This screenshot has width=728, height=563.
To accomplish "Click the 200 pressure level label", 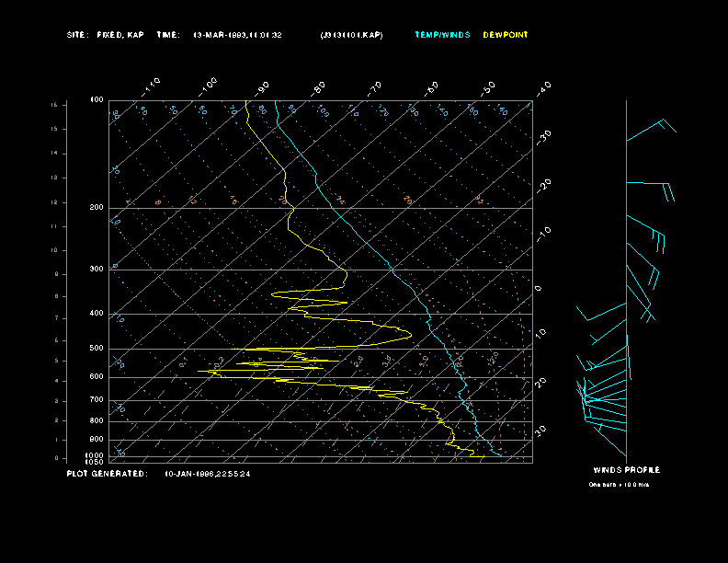I will pyautogui.click(x=97, y=208).
